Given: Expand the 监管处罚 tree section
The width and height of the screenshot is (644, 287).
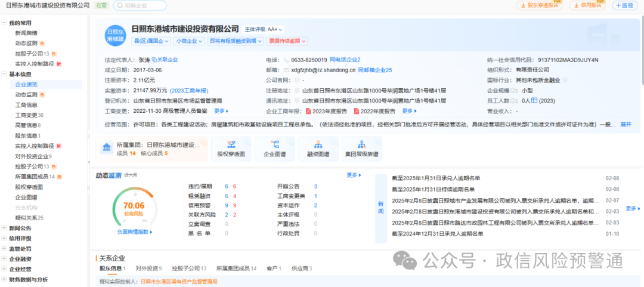Looking at the screenshot, I should (x=4, y=249).
